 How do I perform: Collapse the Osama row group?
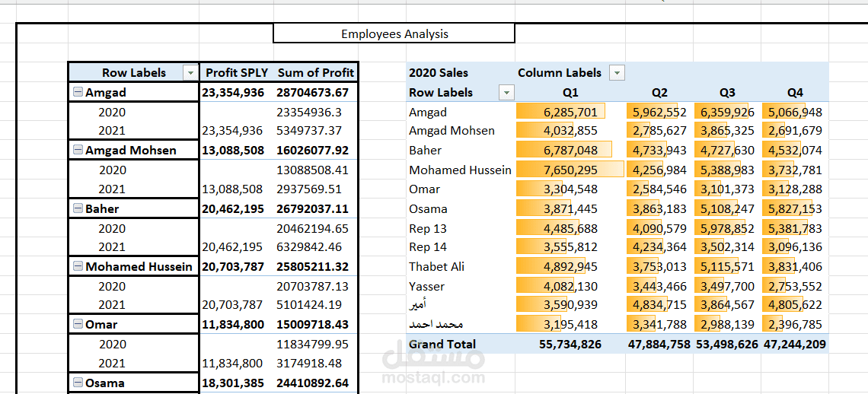click(x=78, y=383)
